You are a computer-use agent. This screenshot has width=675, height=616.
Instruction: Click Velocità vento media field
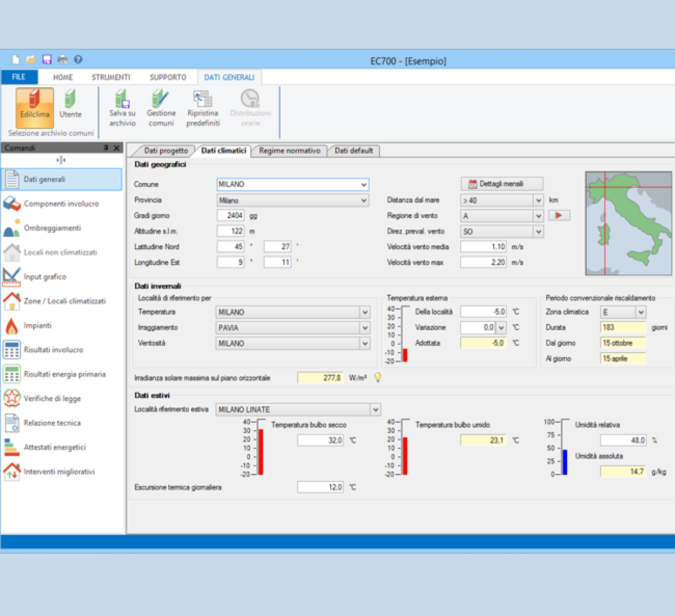tap(483, 247)
